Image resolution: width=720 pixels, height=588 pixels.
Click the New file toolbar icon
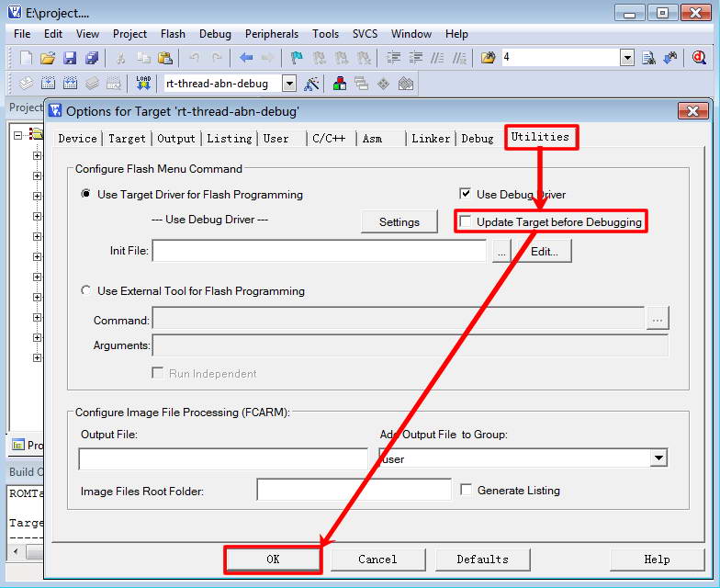pyautogui.click(x=26, y=58)
